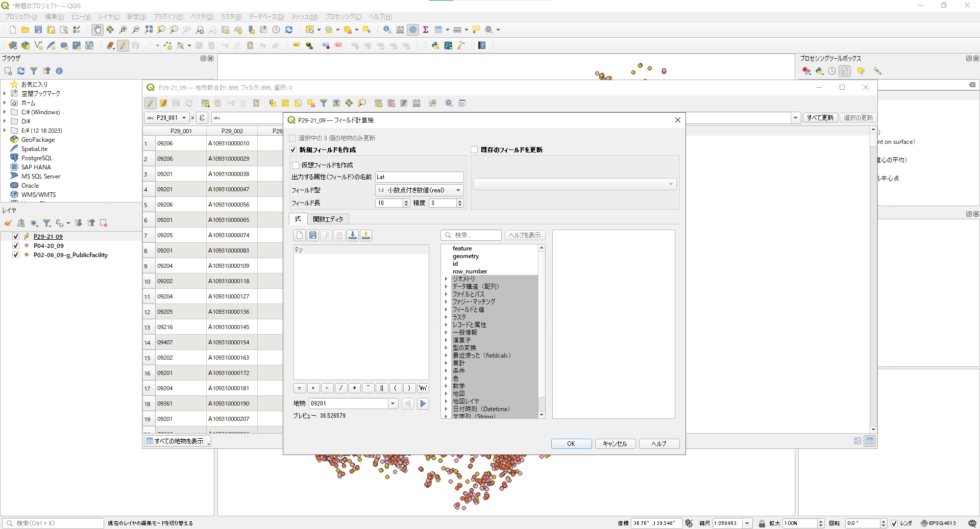This screenshot has height=529, width=980.
Task: Expand the ジオメトリ function group
Action: click(446, 279)
